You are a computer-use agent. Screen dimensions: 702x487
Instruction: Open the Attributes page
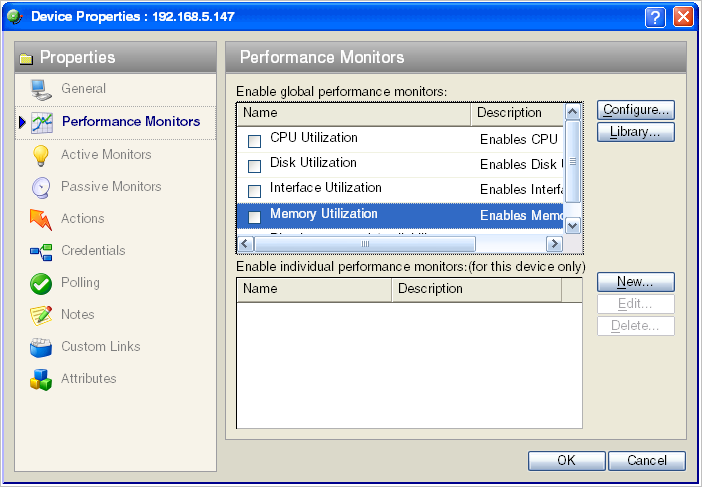coord(89,378)
